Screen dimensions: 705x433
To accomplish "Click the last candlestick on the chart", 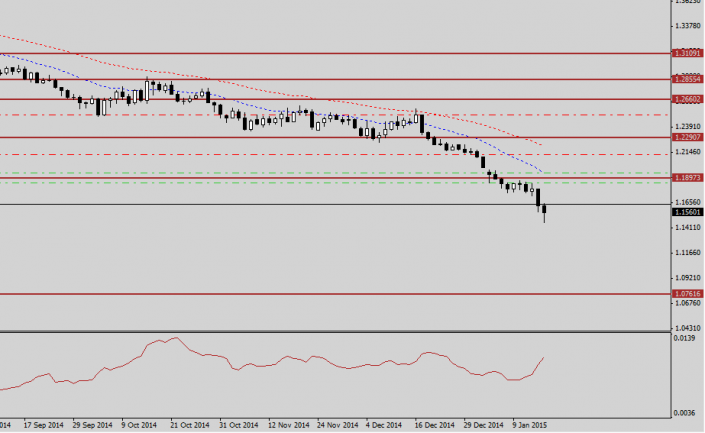I will point(545,211).
